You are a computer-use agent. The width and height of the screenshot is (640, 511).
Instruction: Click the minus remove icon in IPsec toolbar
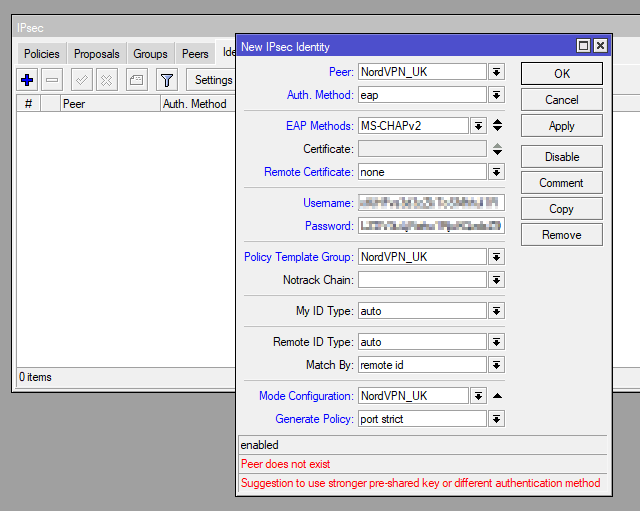(52, 80)
